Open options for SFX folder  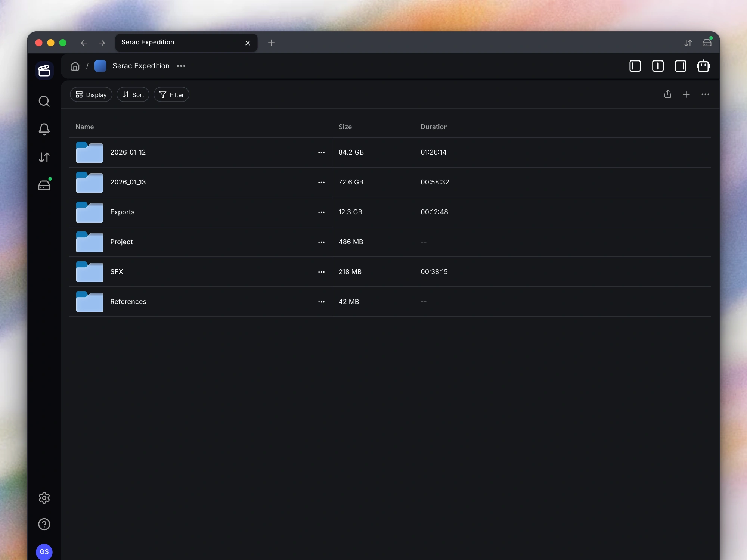click(x=321, y=272)
